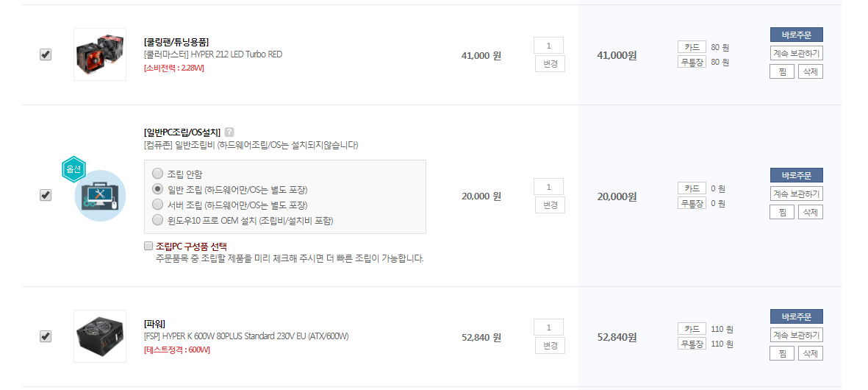Viewport: 868px width, 390px height.
Task: Click 변경 button for the power supply quantity
Action: pos(550,345)
